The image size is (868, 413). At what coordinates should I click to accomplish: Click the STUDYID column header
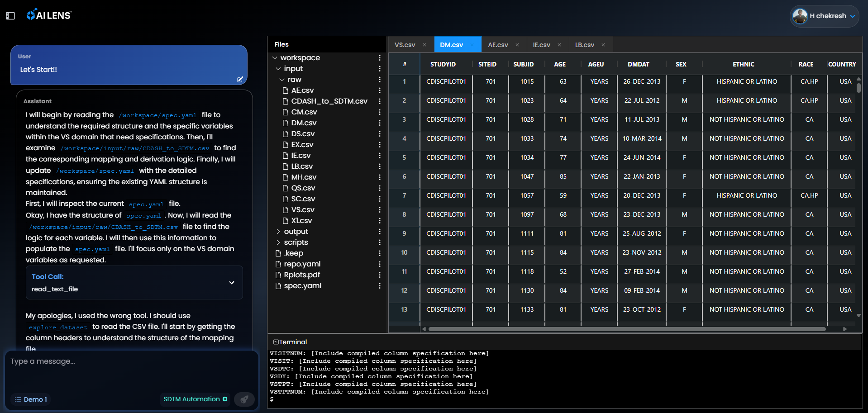tap(443, 64)
